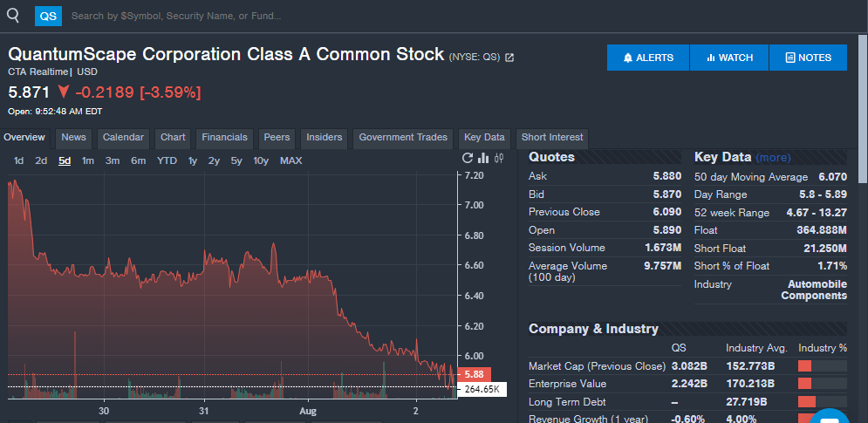This screenshot has width=868, height=423.
Task: Open the Government Trades tab
Action: (403, 137)
